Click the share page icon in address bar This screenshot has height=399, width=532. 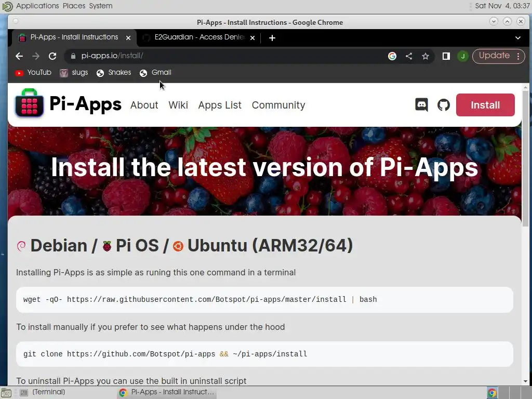[409, 56]
